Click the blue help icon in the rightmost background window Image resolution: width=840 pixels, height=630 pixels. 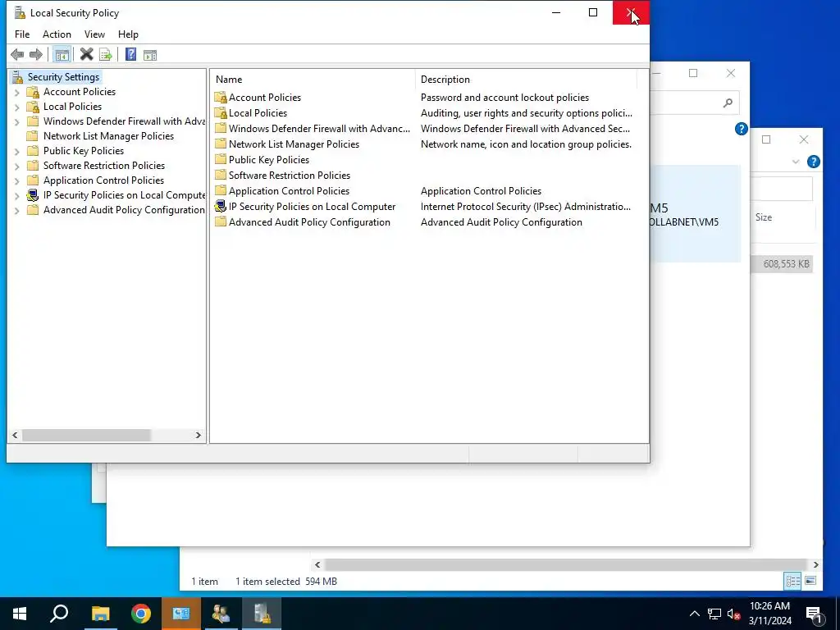click(x=813, y=162)
